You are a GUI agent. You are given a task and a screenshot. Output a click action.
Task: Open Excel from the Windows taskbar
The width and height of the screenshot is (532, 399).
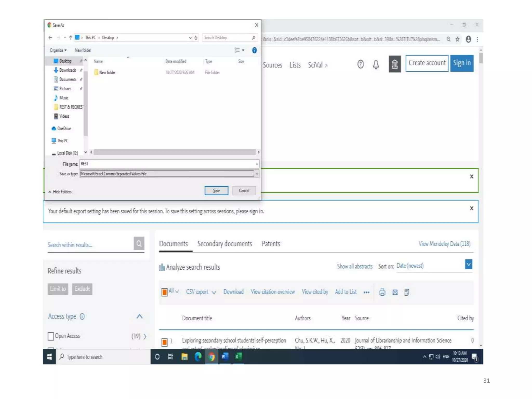click(238, 356)
